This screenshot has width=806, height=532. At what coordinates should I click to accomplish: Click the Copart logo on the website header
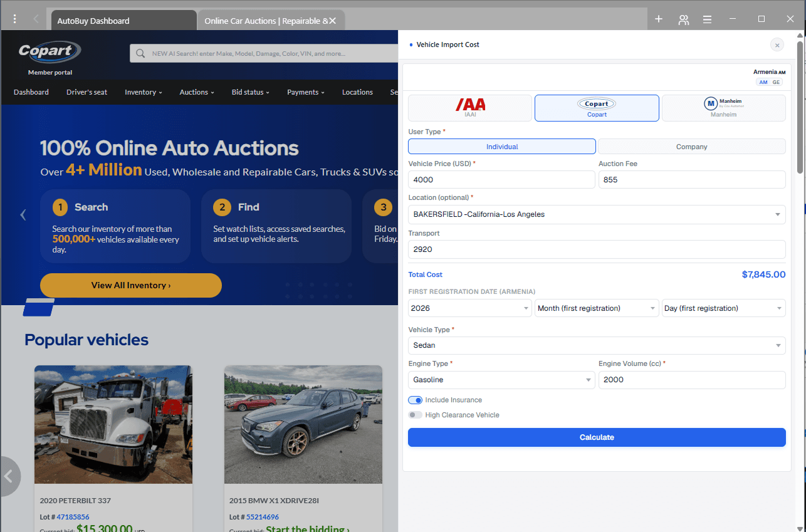click(x=50, y=51)
